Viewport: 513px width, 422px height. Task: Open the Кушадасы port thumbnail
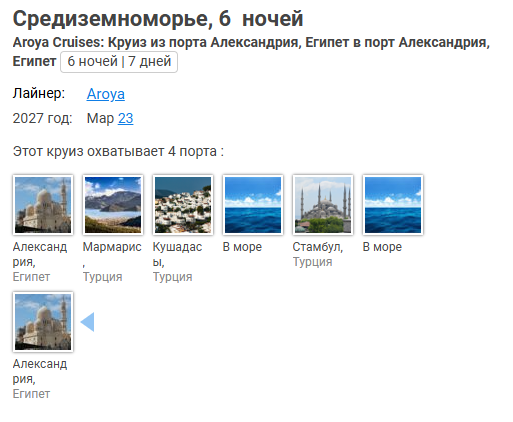coord(183,205)
